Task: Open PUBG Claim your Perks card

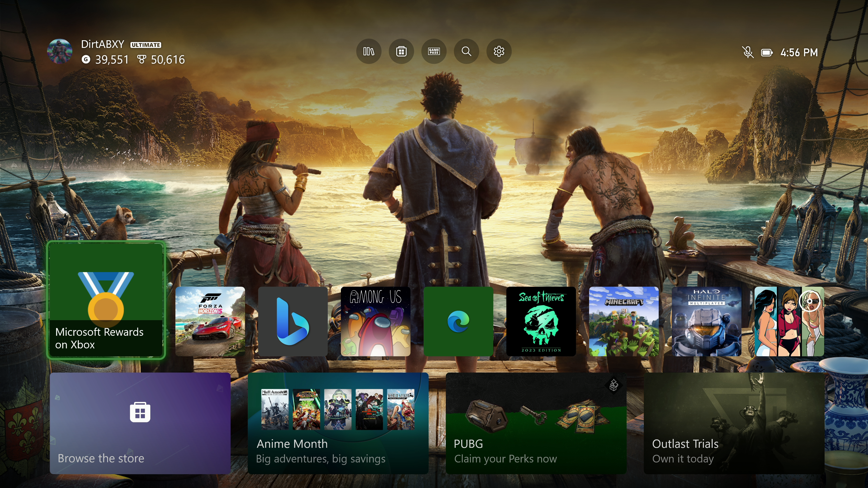Action: point(536,423)
